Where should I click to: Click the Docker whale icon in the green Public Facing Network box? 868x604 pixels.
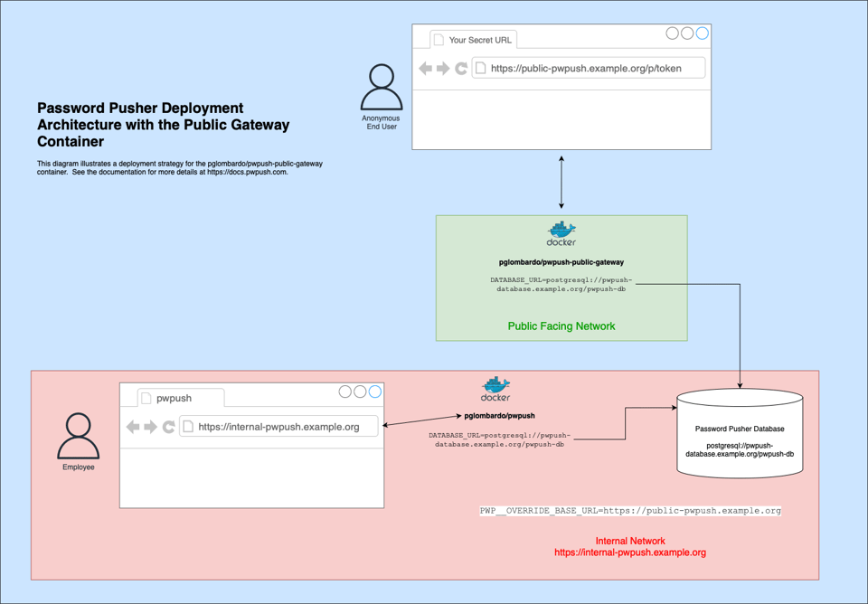[x=561, y=230]
